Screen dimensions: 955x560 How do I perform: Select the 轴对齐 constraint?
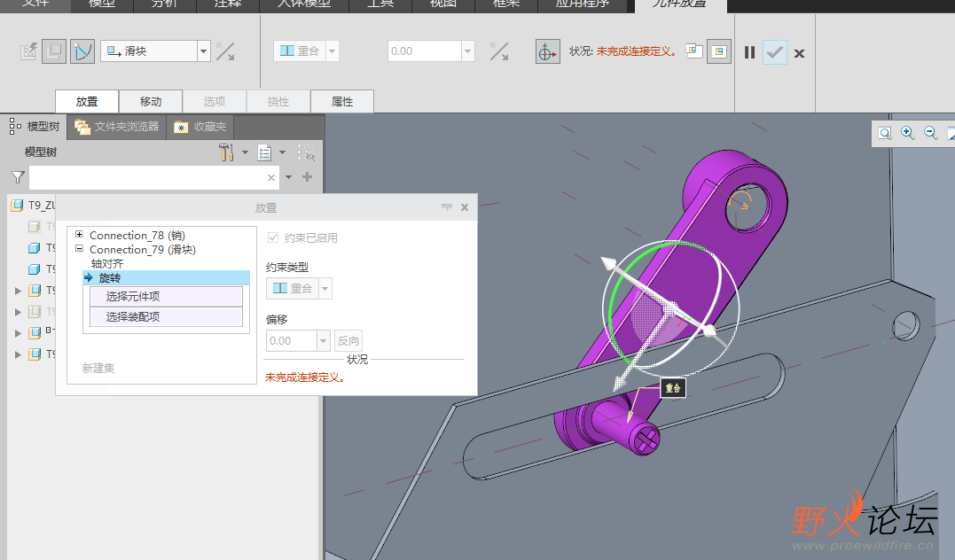(x=107, y=263)
